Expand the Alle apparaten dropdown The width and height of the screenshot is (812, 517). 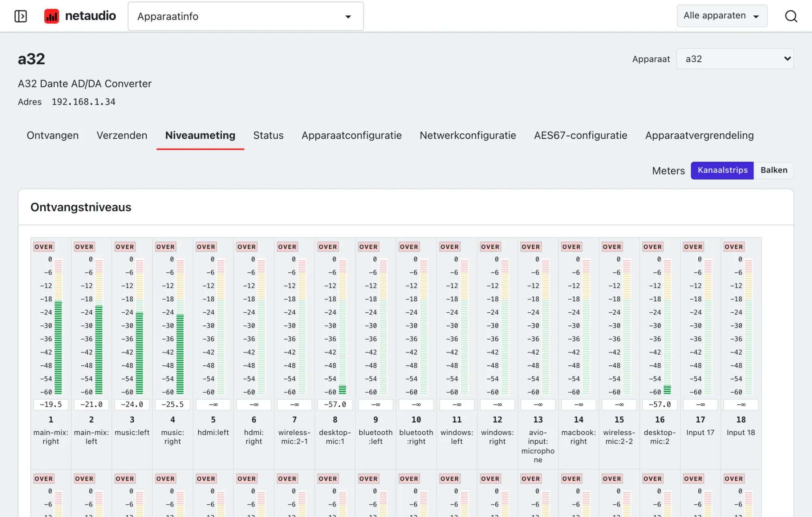[722, 16]
